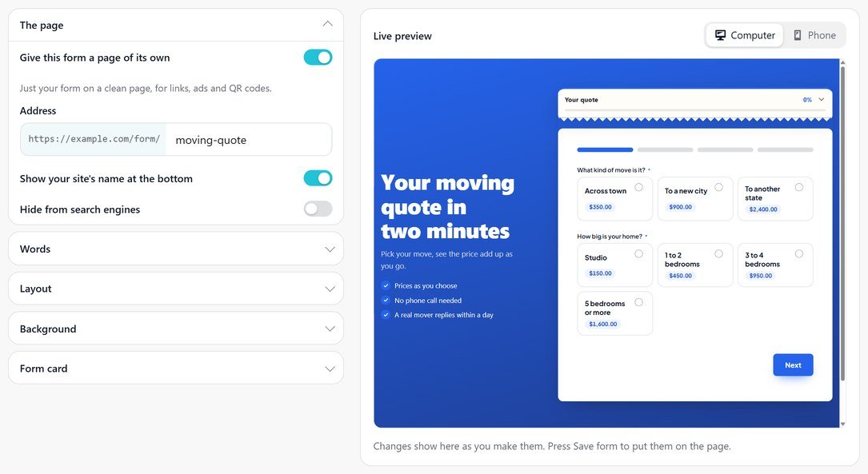Enable 'Hide from search engines' switch
Screen dimensions: 868x474
(318, 209)
